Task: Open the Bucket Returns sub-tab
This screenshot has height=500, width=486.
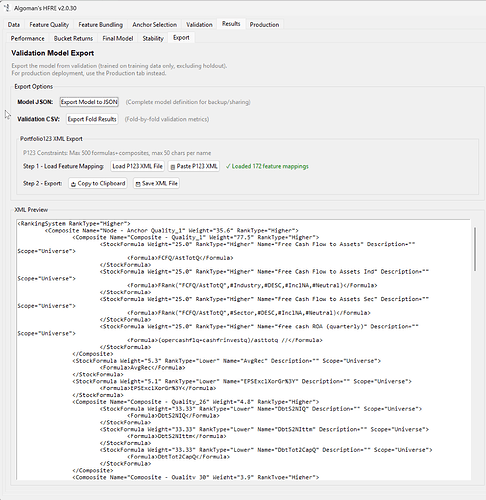Action: coord(73,39)
